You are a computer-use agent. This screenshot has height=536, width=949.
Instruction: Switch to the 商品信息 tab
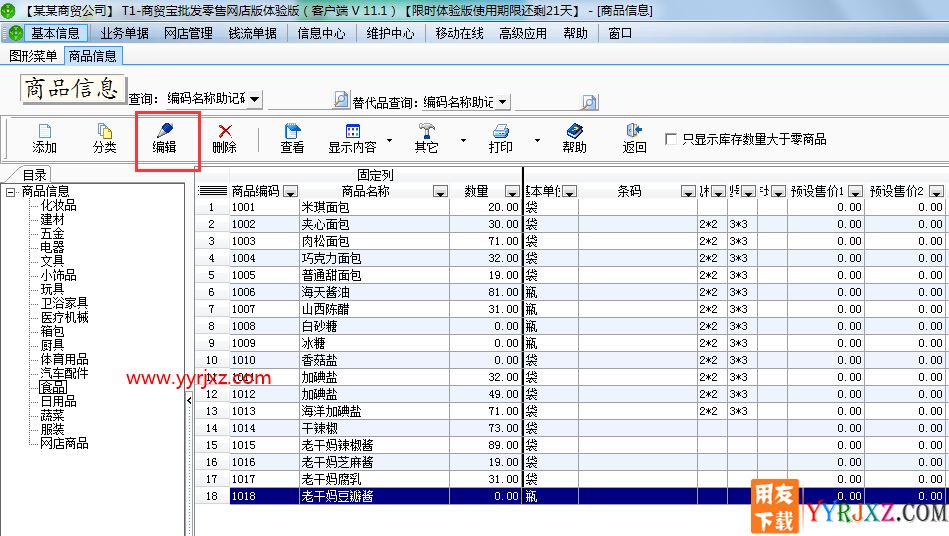click(x=93, y=56)
